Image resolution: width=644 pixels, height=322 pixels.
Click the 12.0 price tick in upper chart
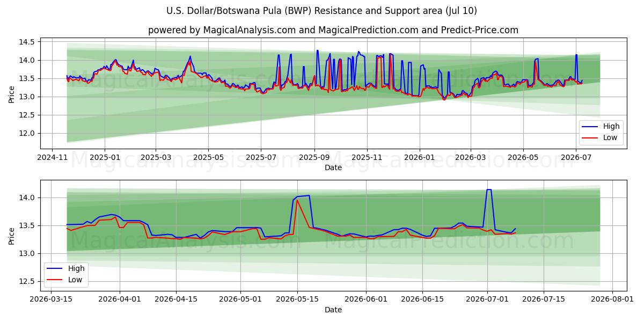point(27,133)
